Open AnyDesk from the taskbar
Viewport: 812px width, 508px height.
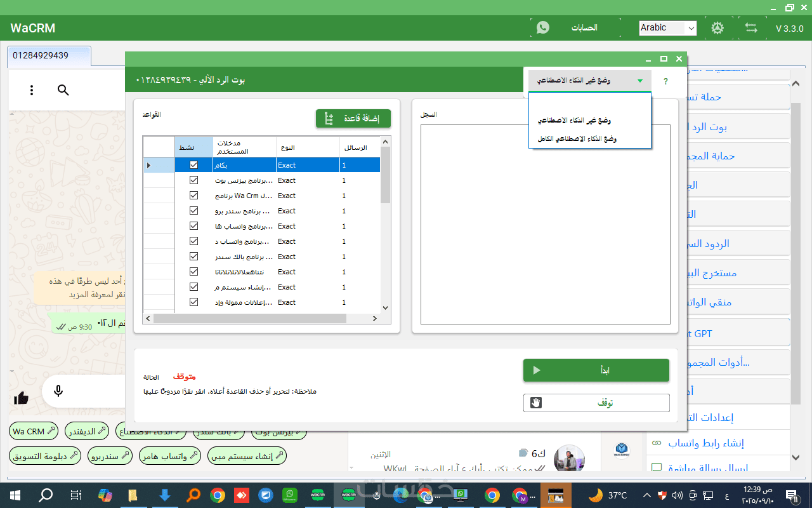(x=242, y=495)
